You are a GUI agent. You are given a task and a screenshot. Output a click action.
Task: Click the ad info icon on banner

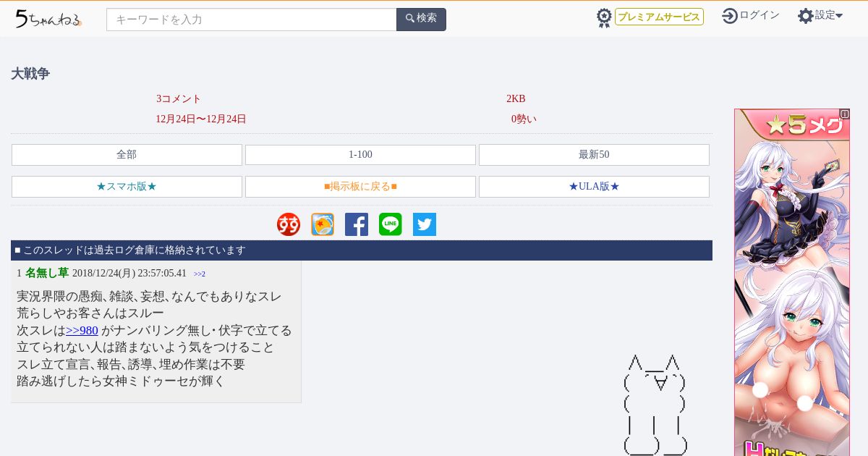[x=844, y=114]
